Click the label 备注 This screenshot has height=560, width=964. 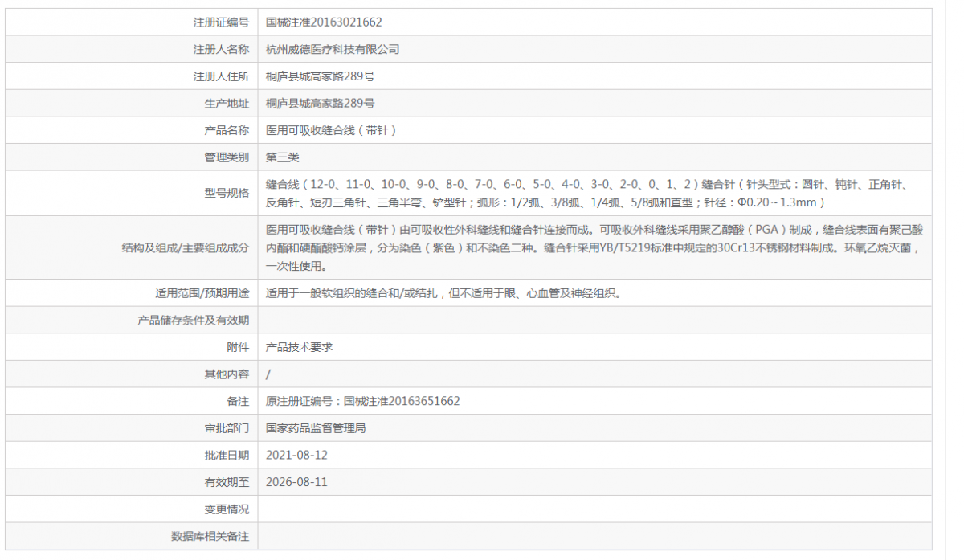coord(239,401)
